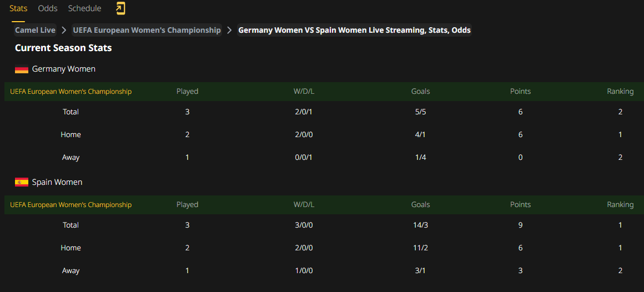Open the Odds tab
Viewport: 644px width, 292px height.
pos(48,8)
